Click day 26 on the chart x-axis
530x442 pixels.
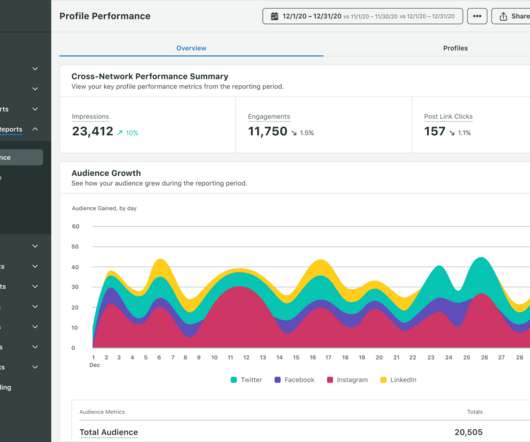click(484, 357)
